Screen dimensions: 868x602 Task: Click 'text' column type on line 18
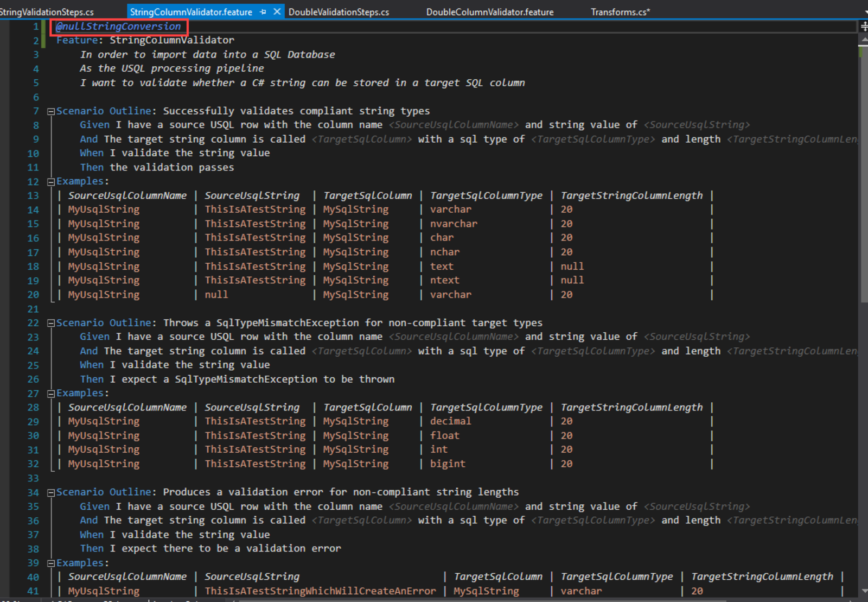(442, 266)
